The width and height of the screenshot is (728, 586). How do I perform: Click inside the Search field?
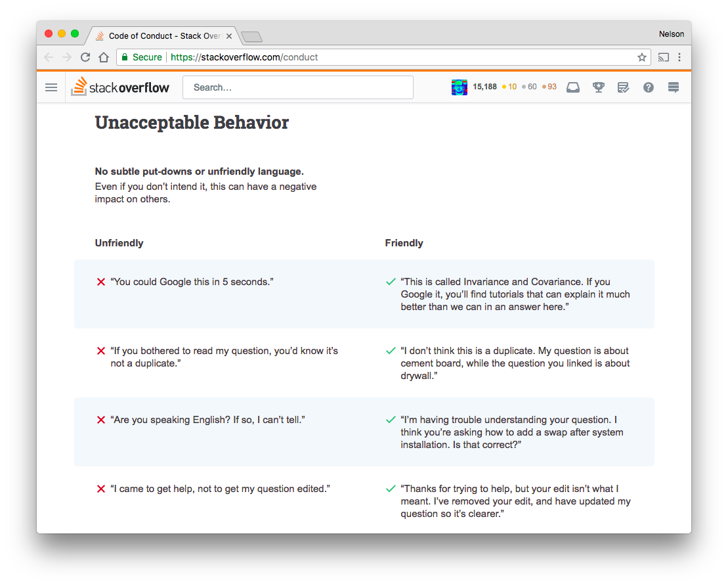297,87
